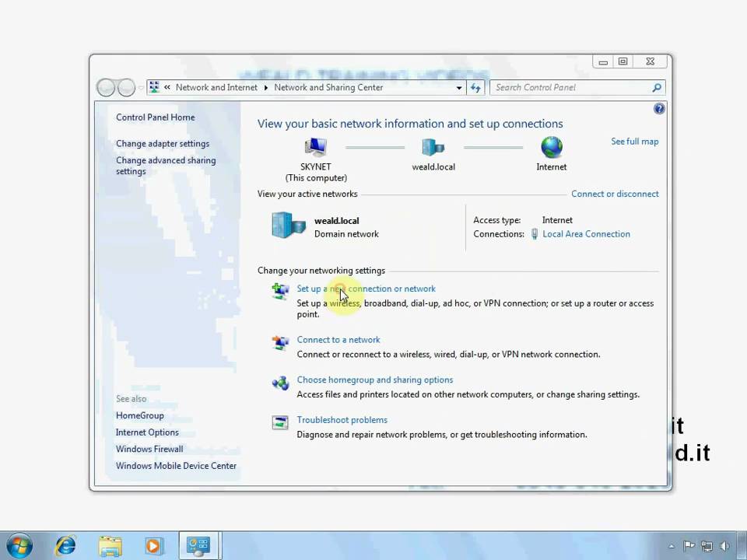Open Windows Firewall under See also
Viewport: 747px width, 560px height.
pyautogui.click(x=149, y=449)
